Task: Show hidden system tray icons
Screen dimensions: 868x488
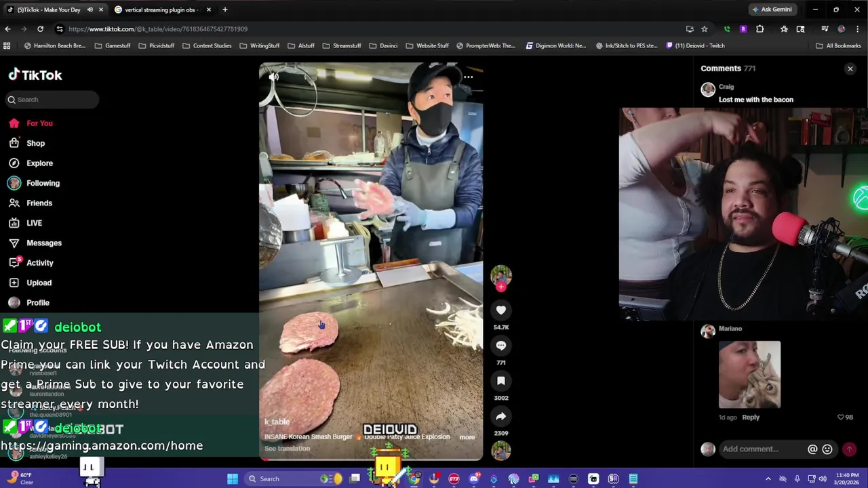Action: point(768,479)
